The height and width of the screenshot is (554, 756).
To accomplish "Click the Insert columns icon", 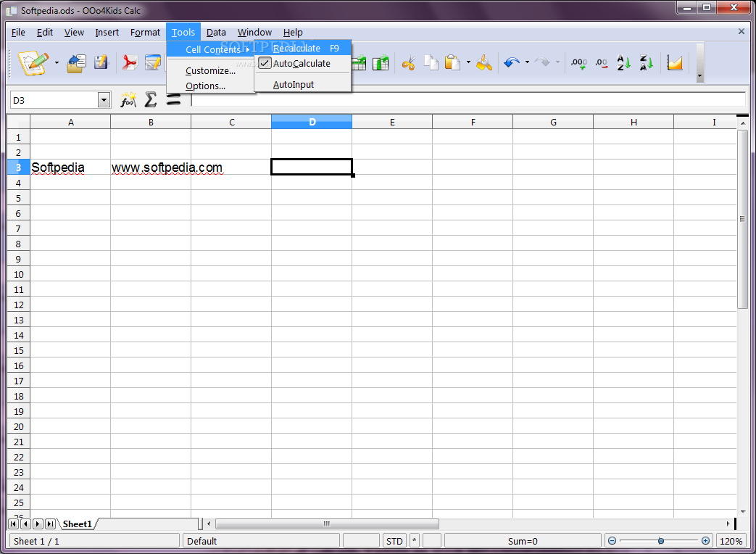I will click(x=381, y=62).
